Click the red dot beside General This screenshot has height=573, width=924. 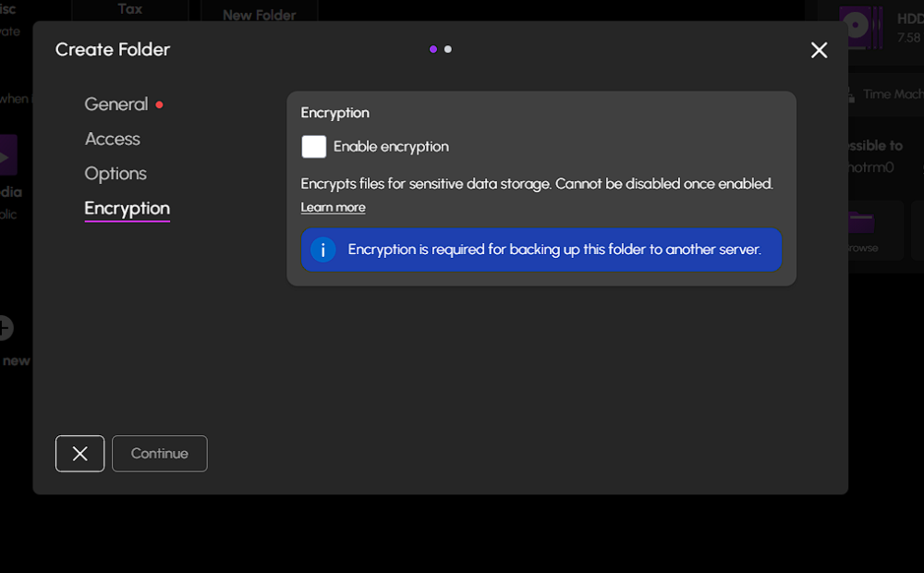tap(159, 105)
